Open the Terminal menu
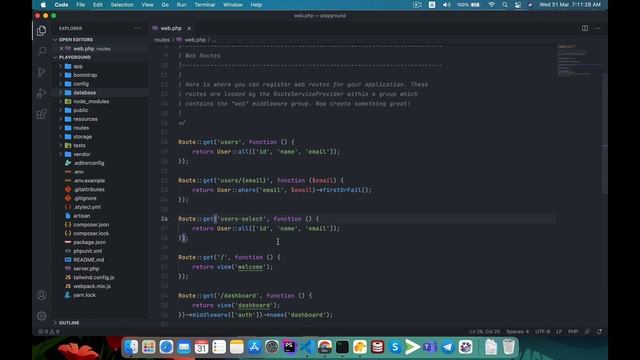Image resolution: width=640 pixels, height=360 pixels. (x=204, y=5)
